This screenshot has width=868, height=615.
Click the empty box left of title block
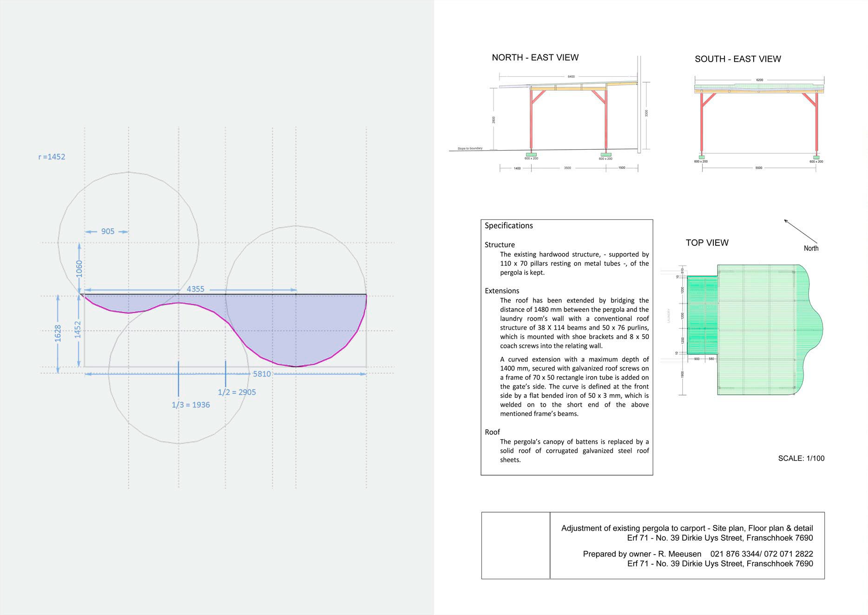[516, 546]
